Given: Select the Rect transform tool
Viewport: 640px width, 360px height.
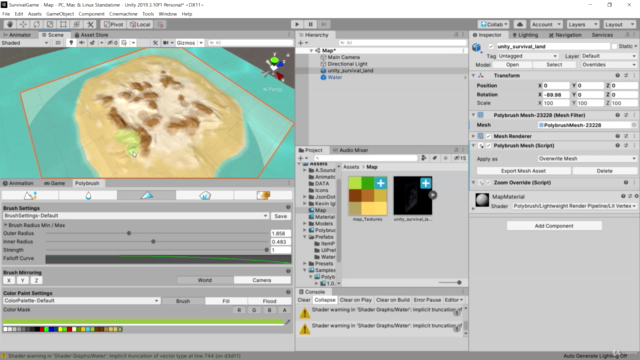Looking at the screenshot, I should pyautogui.click(x=63, y=24).
